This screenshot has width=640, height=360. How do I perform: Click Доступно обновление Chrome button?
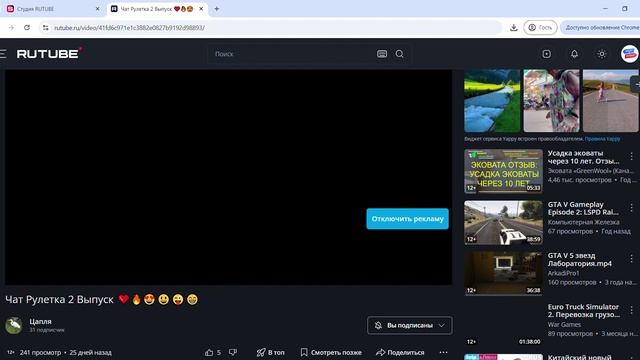601,27
